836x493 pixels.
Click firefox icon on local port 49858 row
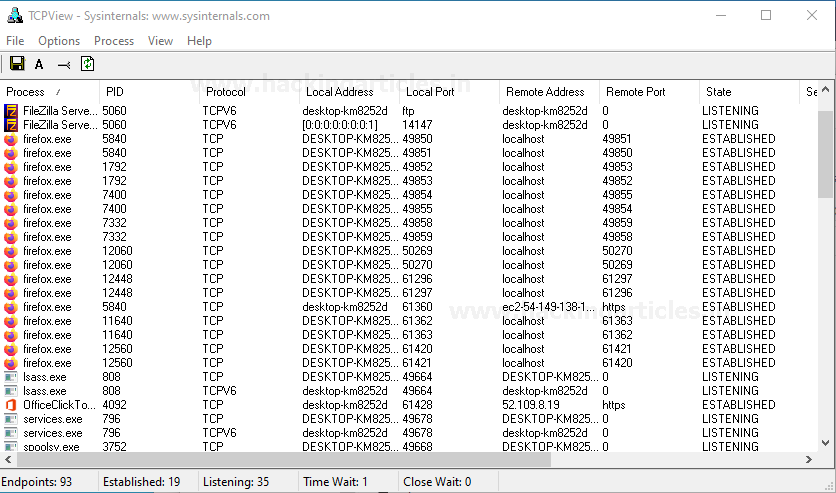[11, 223]
